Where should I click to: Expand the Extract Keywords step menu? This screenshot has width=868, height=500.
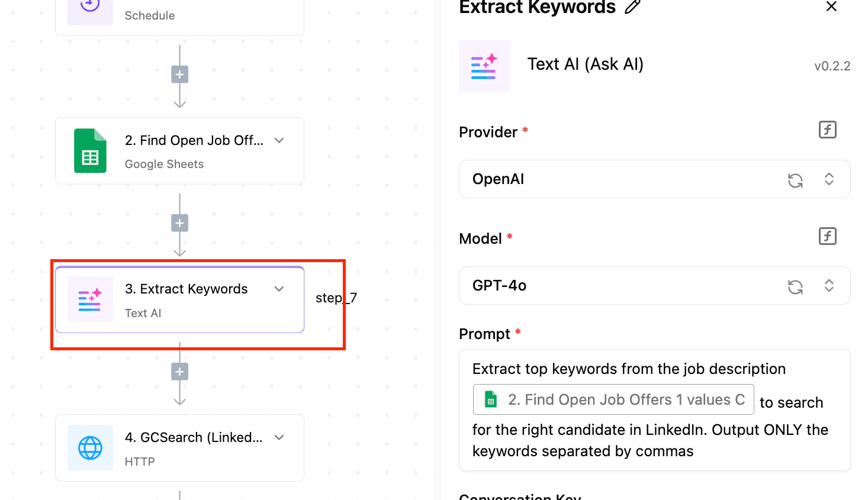[279, 289]
